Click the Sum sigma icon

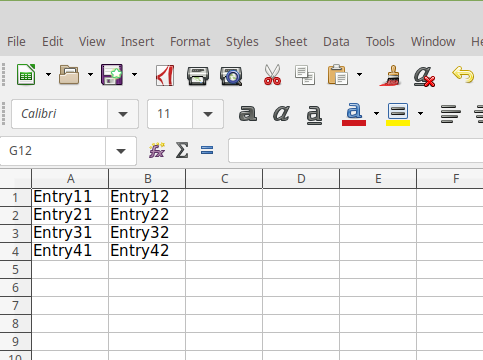(182, 150)
